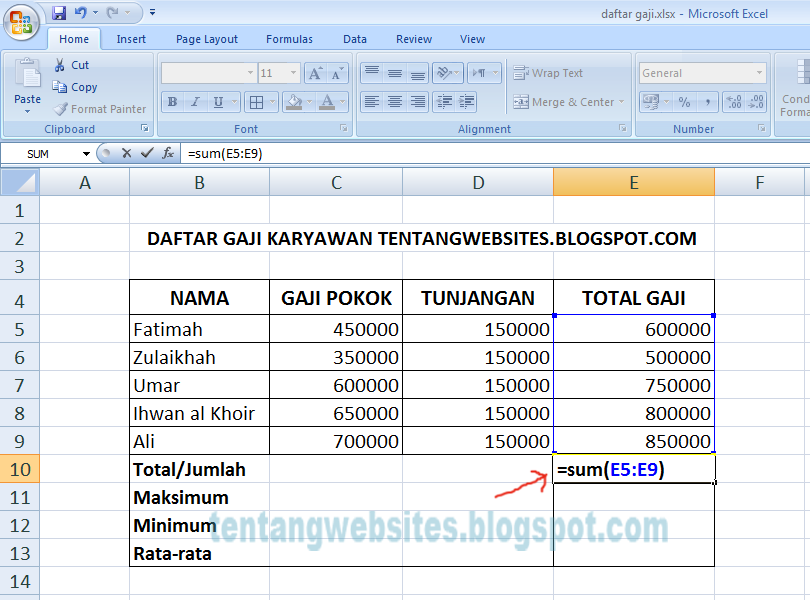Open the Data tab

click(355, 39)
